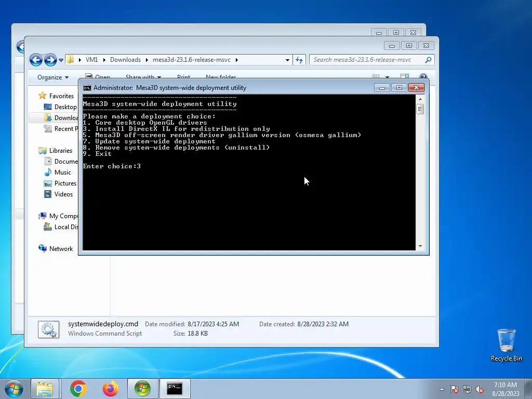This screenshot has height=399, width=532.
Task: Expand arrow after mesa3d-23.1.6-release-msvc breadcrumb
Action: [236, 60]
